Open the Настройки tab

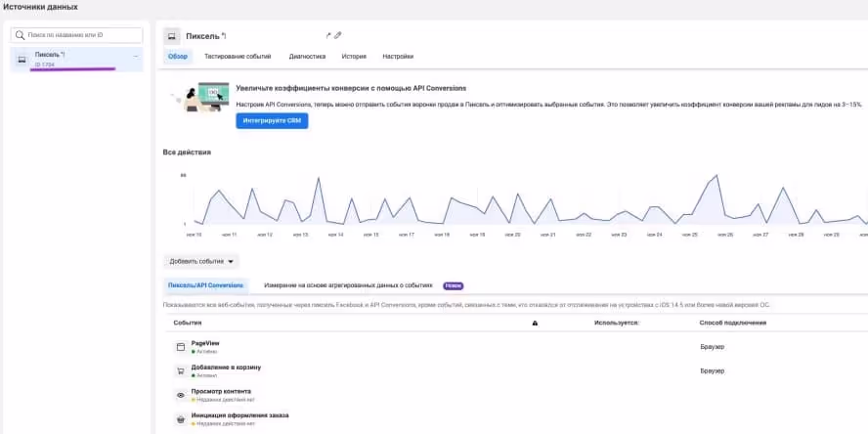[x=398, y=57]
